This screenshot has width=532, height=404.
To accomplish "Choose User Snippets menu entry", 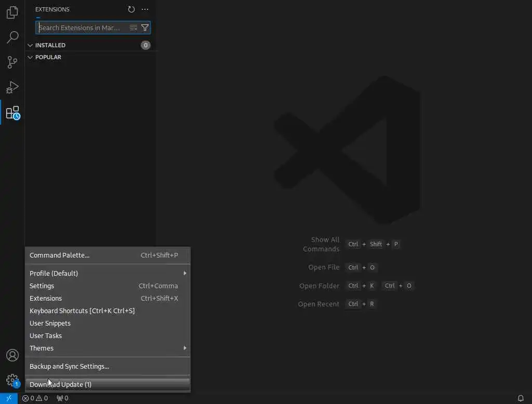I will click(x=108, y=324).
